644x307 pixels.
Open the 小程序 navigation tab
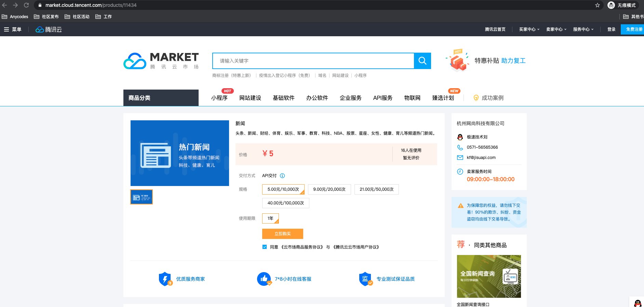[x=219, y=98]
